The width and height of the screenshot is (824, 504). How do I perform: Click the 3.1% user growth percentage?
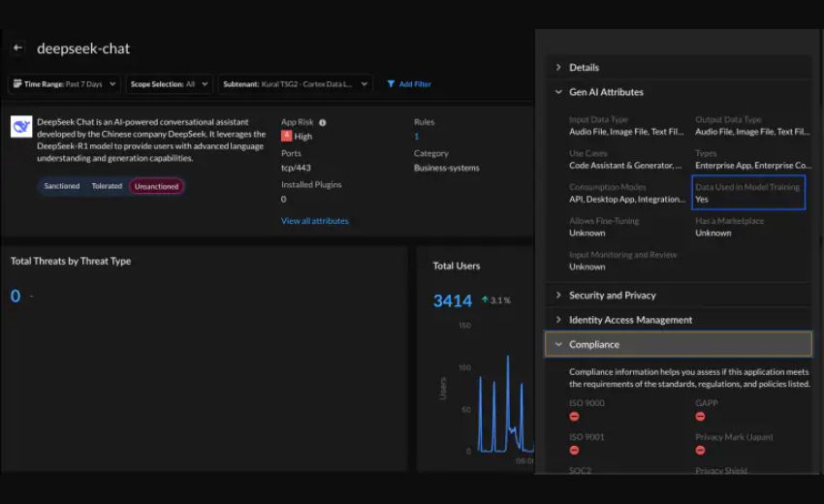500,300
